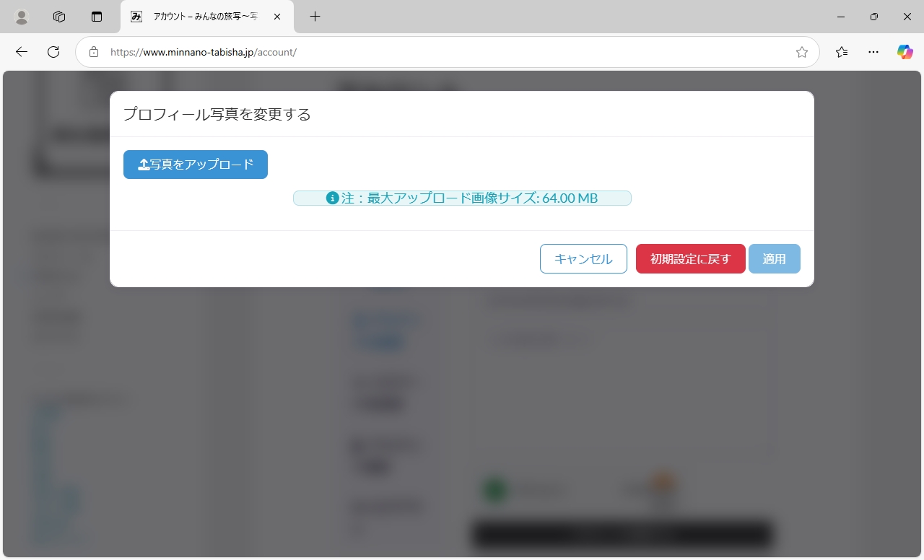
Task: Open the browser profile icon
Action: tap(22, 17)
